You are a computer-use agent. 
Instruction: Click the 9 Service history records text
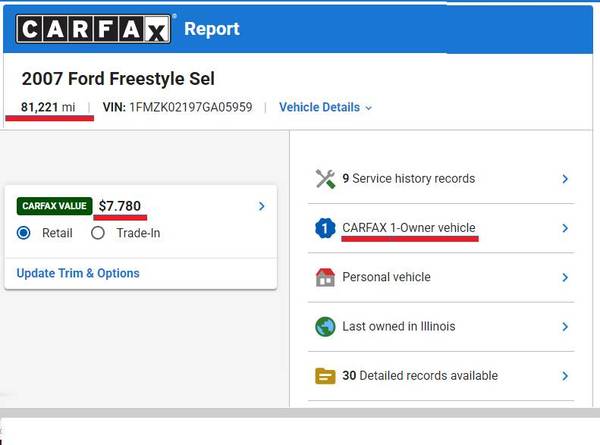408,179
